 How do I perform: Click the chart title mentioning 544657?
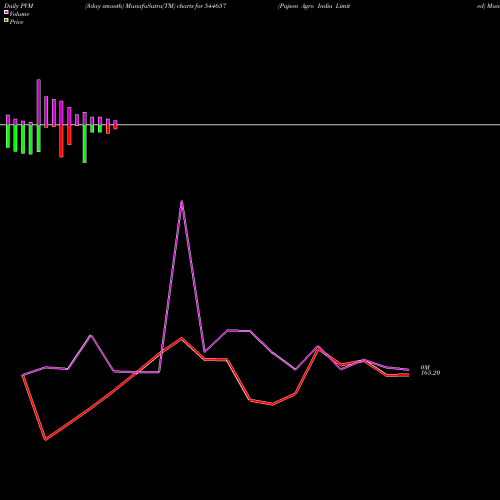(156, 6)
